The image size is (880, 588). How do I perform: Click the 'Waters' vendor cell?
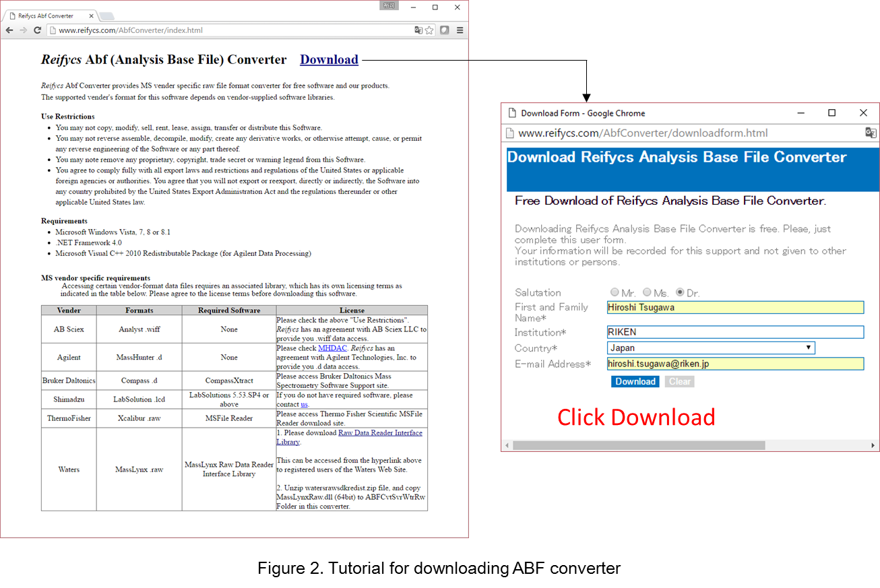click(x=69, y=469)
